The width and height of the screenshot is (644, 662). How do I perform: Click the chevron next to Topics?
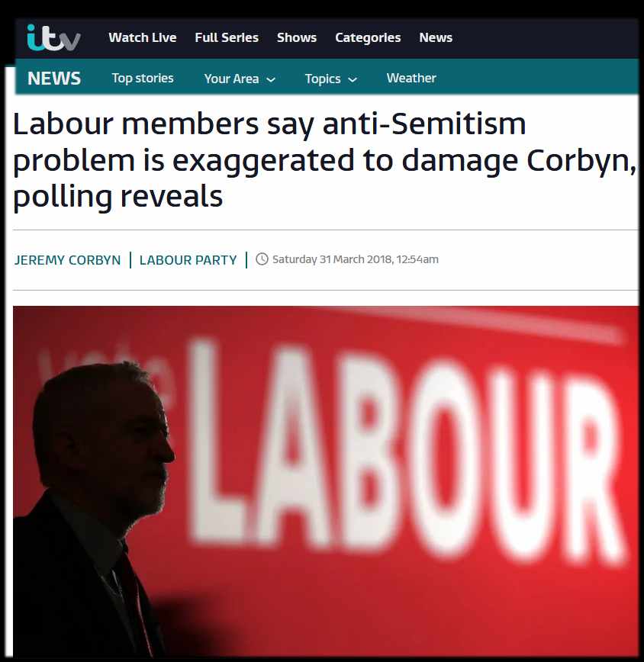pos(353,79)
